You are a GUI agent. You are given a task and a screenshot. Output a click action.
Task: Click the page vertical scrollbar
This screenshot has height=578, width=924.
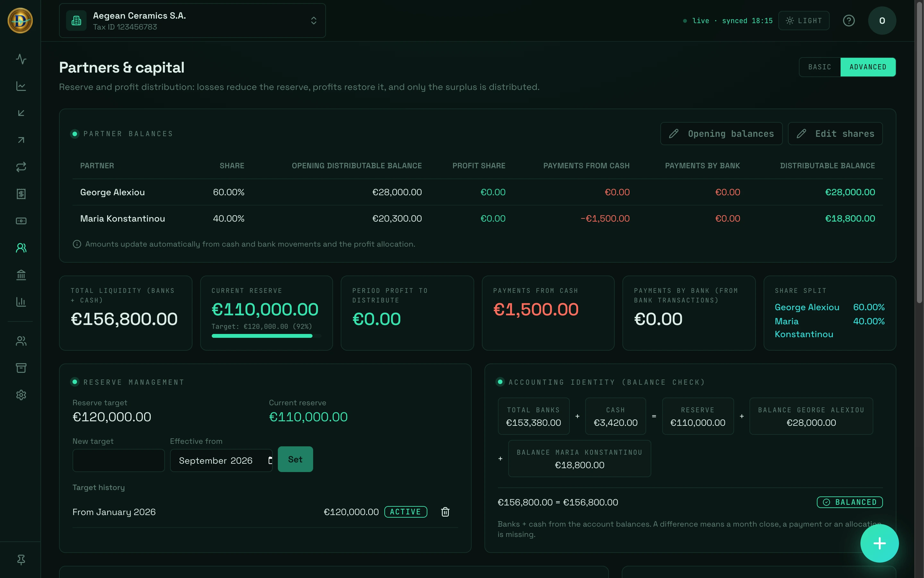pos(919,153)
